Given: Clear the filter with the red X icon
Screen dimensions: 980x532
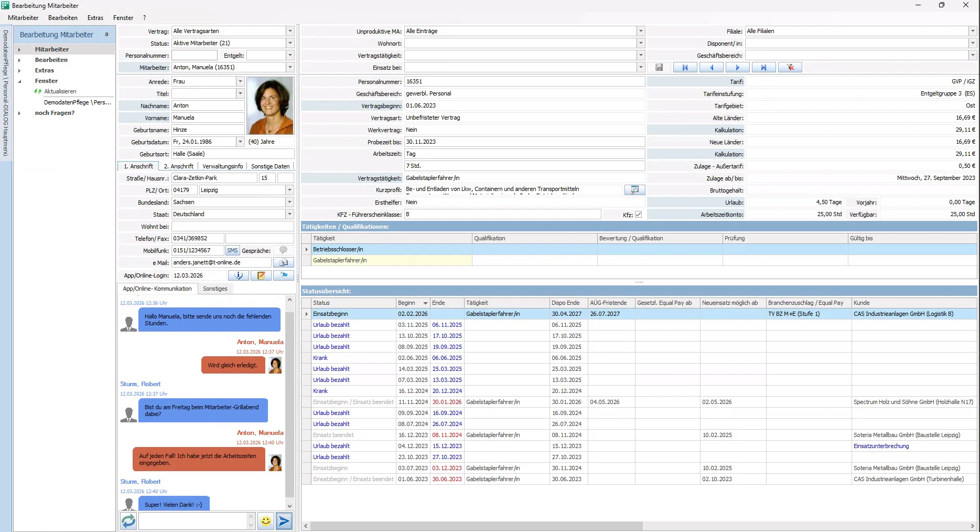Looking at the screenshot, I should [790, 67].
